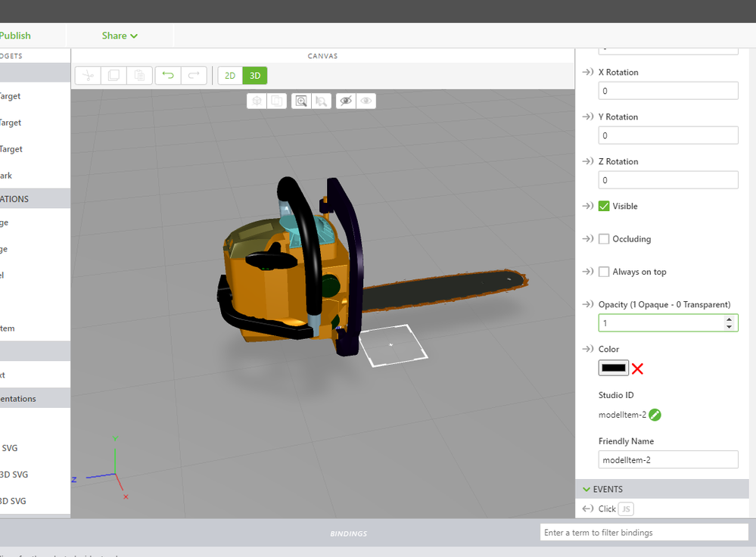This screenshot has width=756, height=557.
Task: Click the Paste clipboard icon
Action: [x=139, y=76]
